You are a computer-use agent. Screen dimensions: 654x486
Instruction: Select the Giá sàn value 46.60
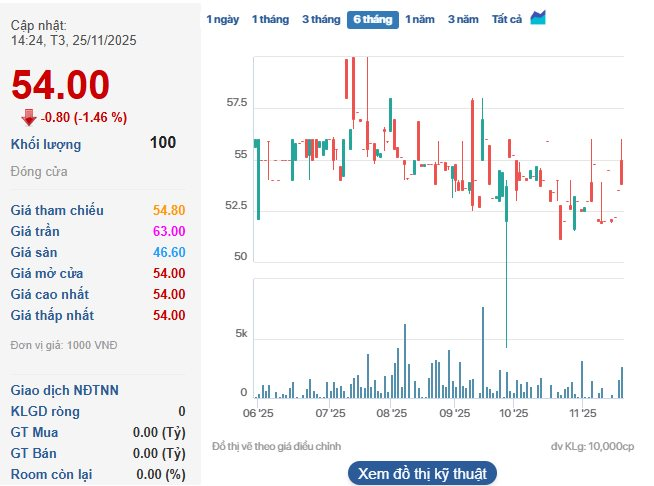point(168,252)
